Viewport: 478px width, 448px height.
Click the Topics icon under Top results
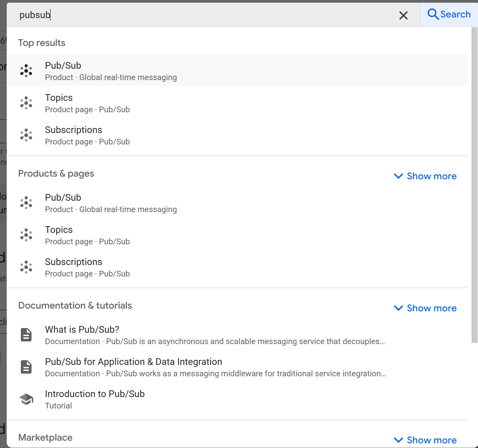pyautogui.click(x=26, y=103)
